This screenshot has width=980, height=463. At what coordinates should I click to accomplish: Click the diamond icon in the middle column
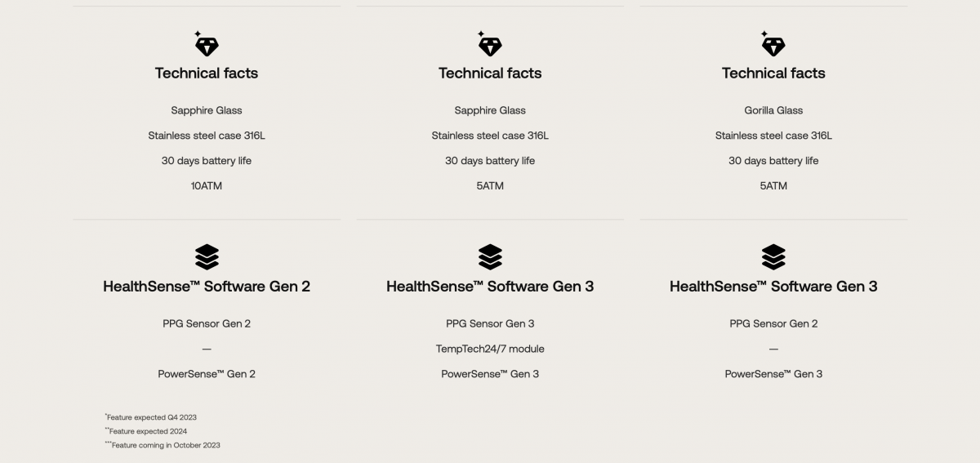490,44
